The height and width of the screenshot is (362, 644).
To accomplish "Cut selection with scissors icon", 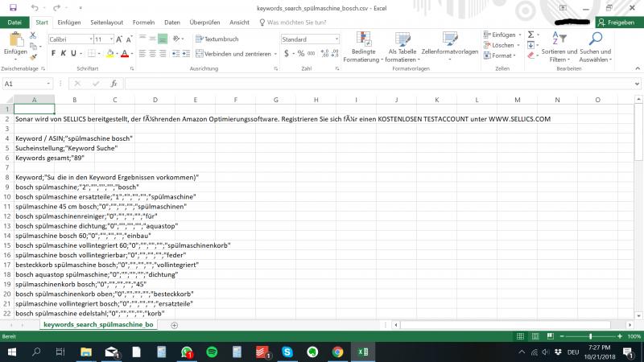I will 33,35.
